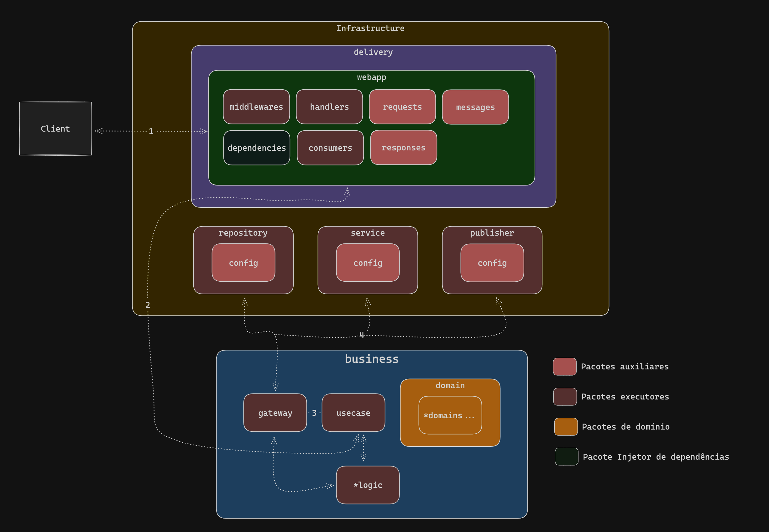The width and height of the screenshot is (769, 532).
Task: Select the handlers package node
Action: click(x=329, y=107)
